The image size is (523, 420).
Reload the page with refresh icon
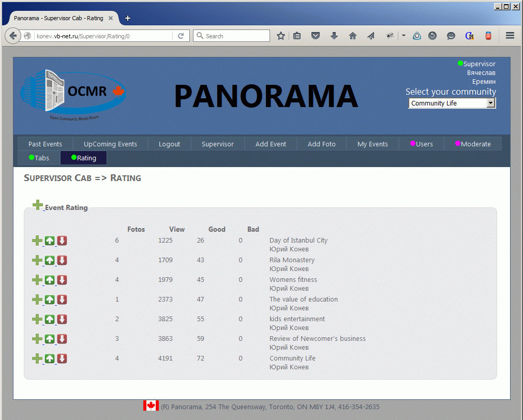point(181,36)
